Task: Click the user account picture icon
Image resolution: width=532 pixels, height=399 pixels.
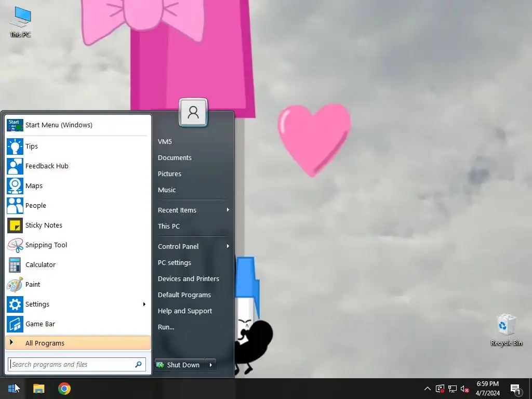Action: 193,112
